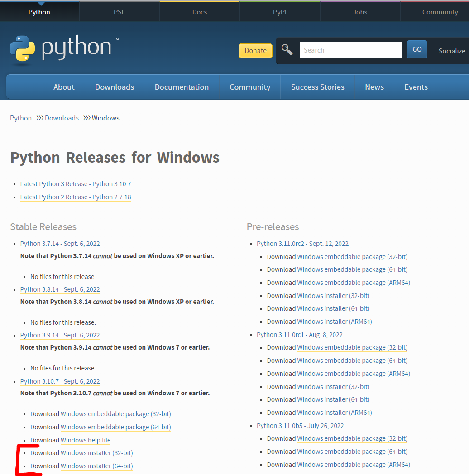Open Latest Python 3 Release 3.10.7 link
The image size is (469, 476).
(76, 184)
